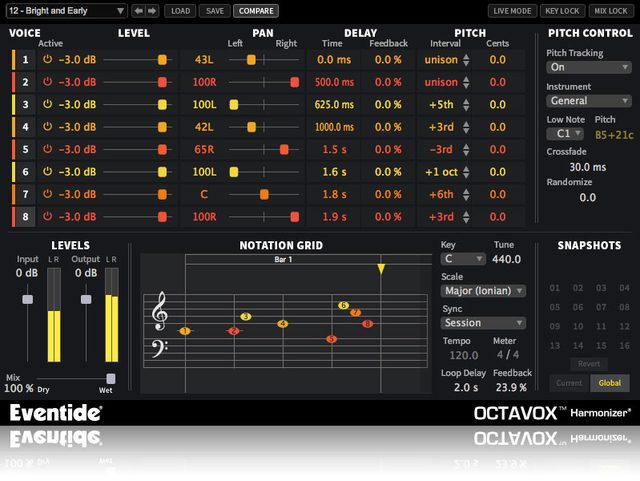Enable Live Mode
Image resolution: width=640 pixels, height=481 pixels.
point(512,11)
